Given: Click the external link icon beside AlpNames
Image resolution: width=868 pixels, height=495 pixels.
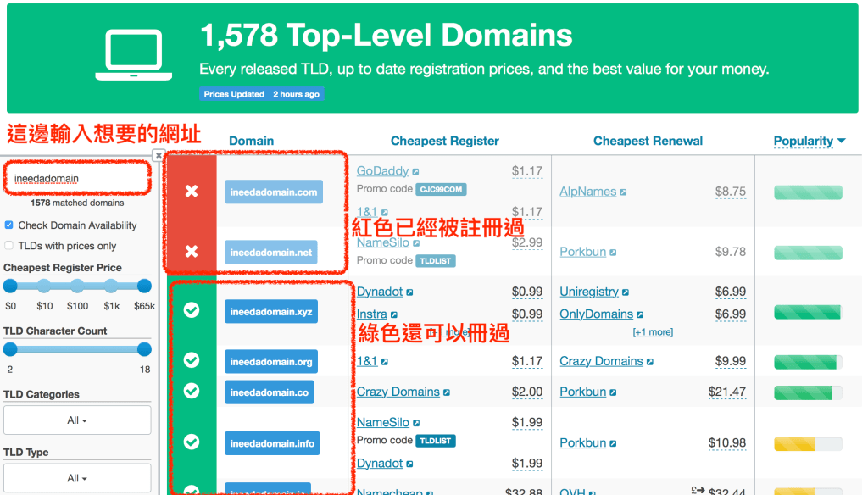Looking at the screenshot, I should 623,192.
